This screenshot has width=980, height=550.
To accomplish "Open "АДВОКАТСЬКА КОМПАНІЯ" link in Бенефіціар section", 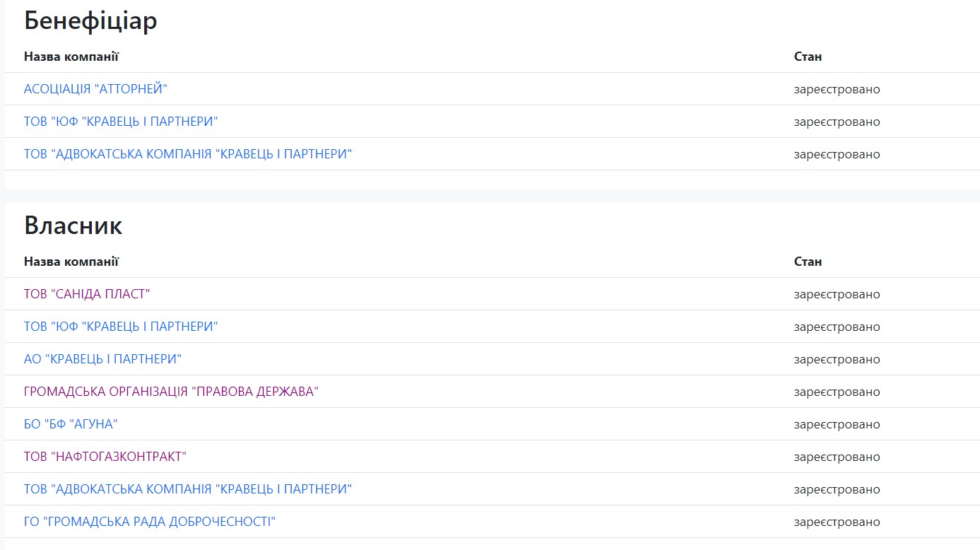I will pos(187,154).
